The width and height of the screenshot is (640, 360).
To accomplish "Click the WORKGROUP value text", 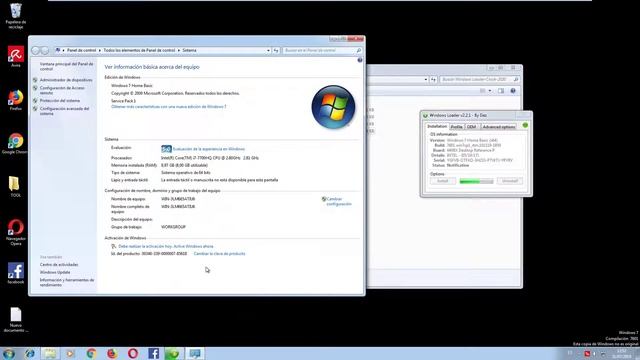I will coord(173,227).
